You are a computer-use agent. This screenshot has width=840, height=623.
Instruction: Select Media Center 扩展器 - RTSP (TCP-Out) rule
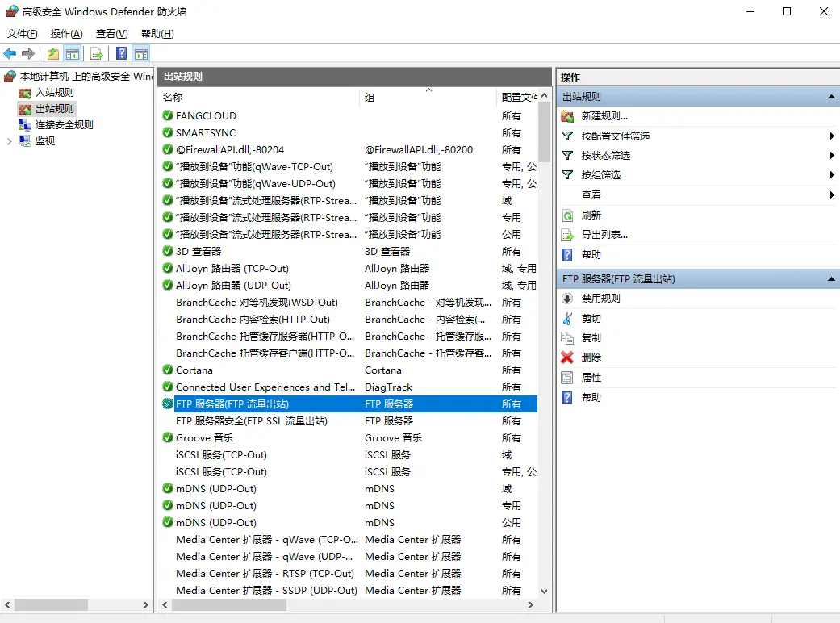point(349,574)
